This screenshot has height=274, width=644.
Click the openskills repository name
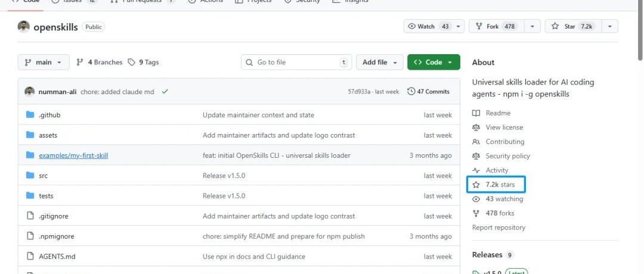click(55, 27)
